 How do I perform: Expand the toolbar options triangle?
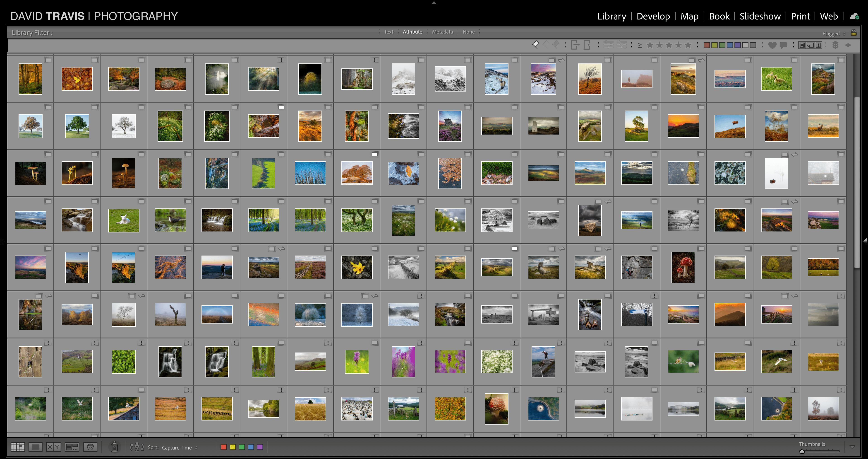coord(852,447)
